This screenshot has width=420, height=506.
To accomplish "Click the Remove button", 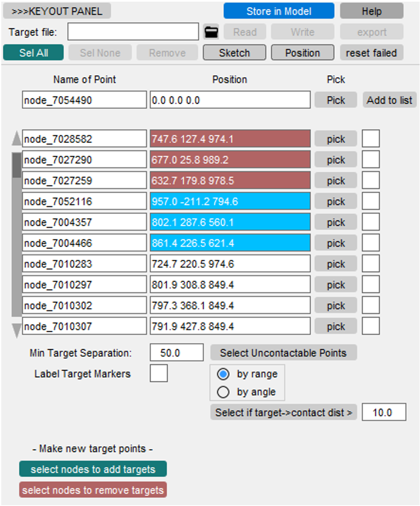I will tap(167, 53).
